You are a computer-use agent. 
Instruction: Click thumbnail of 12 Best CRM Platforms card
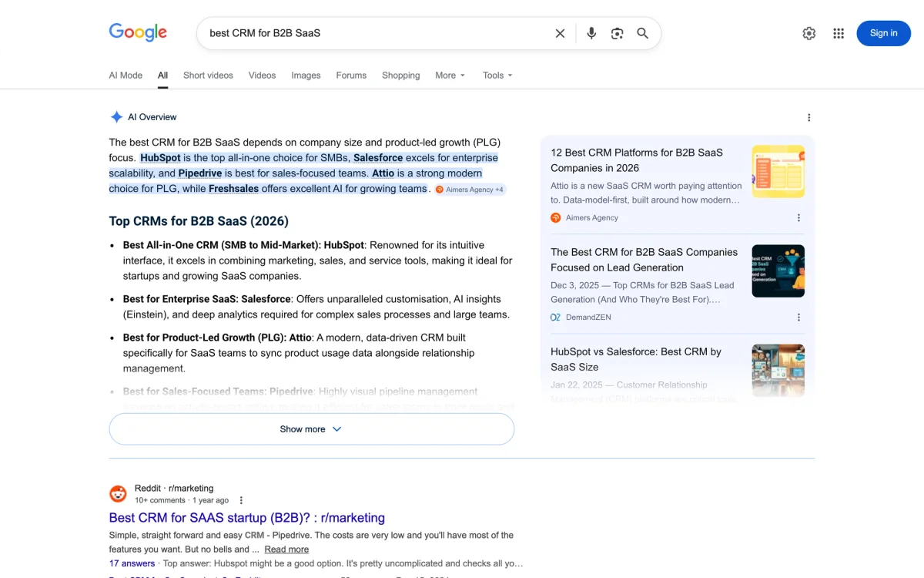tap(778, 171)
